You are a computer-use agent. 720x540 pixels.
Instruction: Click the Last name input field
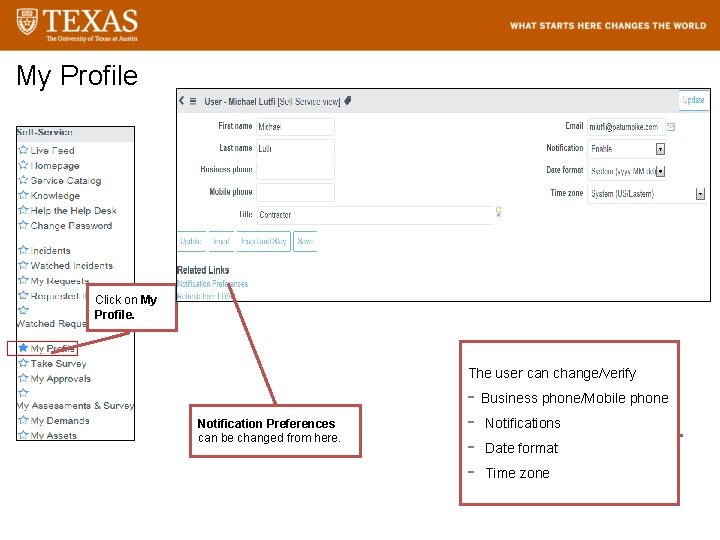[x=295, y=149]
